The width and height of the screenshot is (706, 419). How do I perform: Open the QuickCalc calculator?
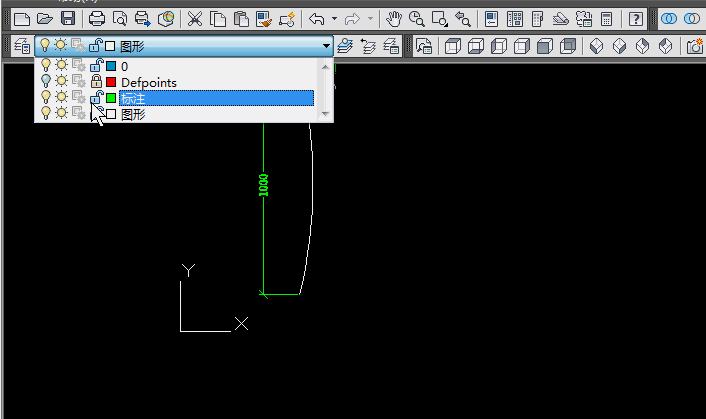(606, 18)
